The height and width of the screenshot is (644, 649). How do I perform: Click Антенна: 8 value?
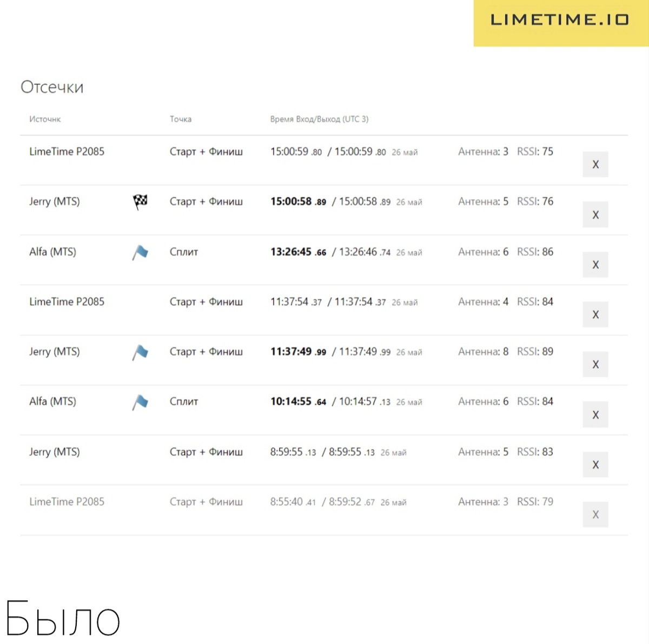pyautogui.click(x=483, y=352)
